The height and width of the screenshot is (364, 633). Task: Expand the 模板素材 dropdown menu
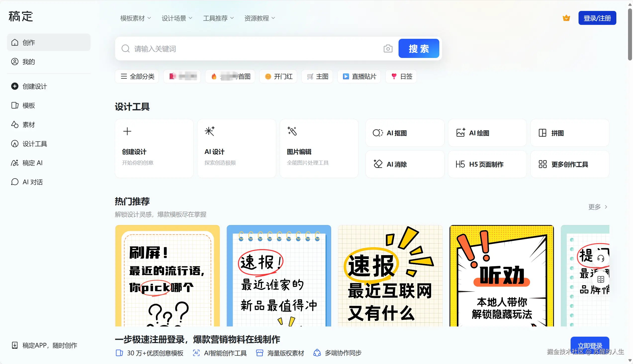click(136, 18)
